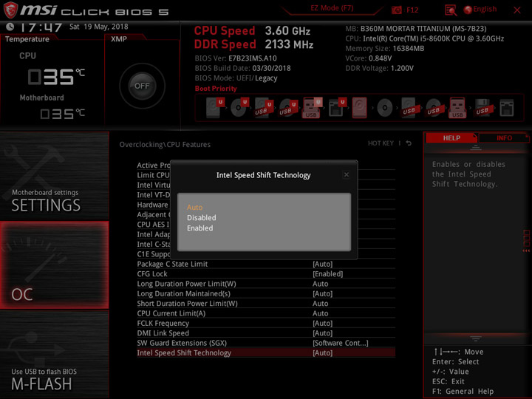
Task: Open Long Duration Maintained(s) [Auto] value
Action: [323, 294]
